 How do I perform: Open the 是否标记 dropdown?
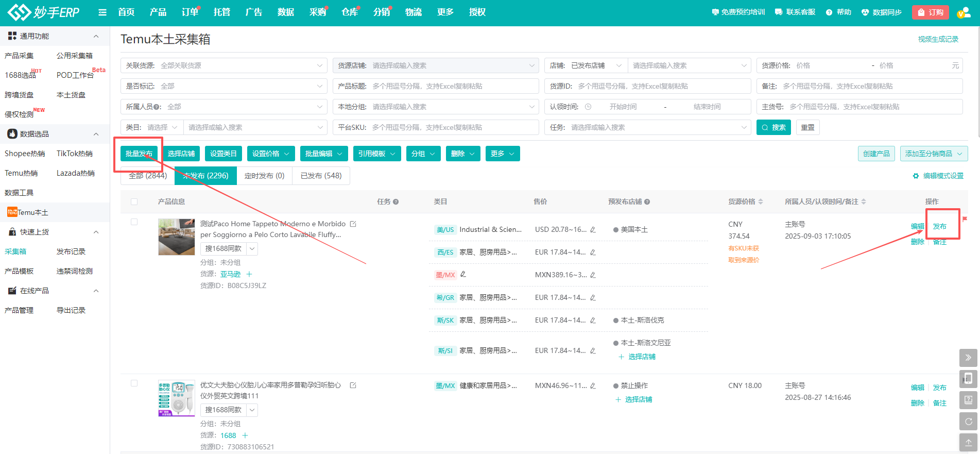click(x=224, y=86)
